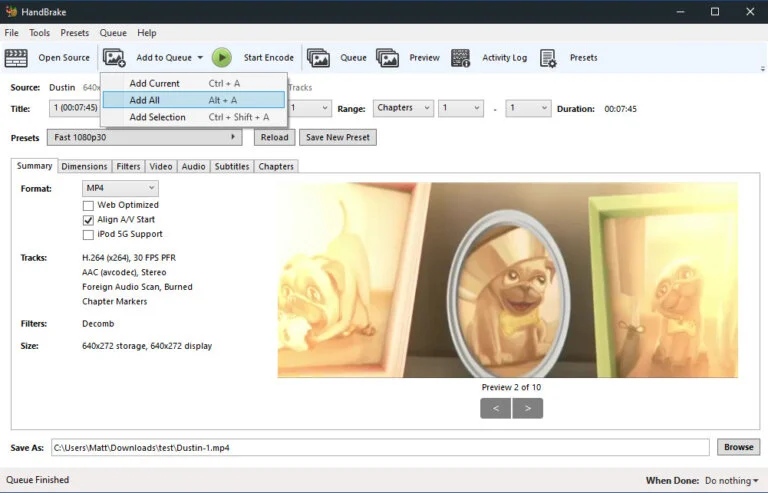Show the next preview image
This screenshot has height=493, width=768.
(528, 408)
